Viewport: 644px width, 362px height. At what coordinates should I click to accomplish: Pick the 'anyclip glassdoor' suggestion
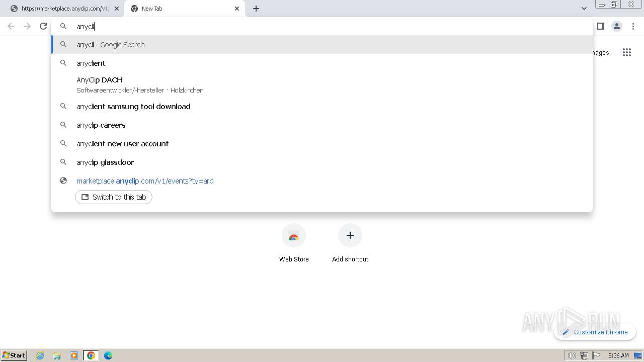click(322, 162)
